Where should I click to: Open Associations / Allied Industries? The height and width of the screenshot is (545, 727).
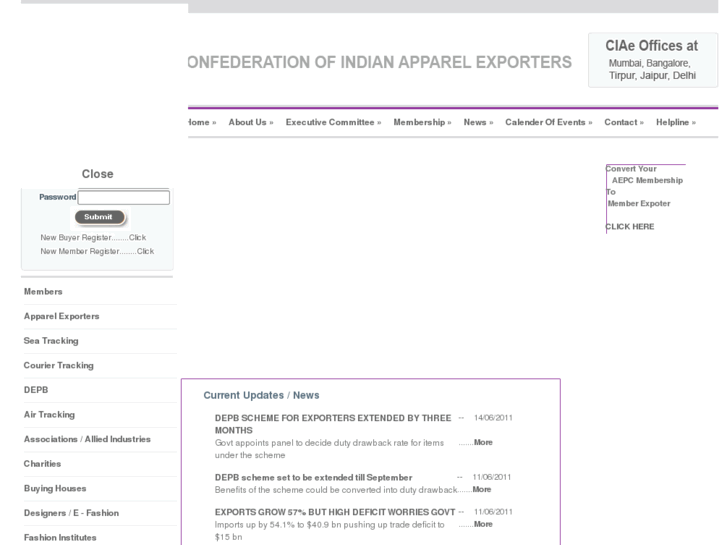click(87, 439)
